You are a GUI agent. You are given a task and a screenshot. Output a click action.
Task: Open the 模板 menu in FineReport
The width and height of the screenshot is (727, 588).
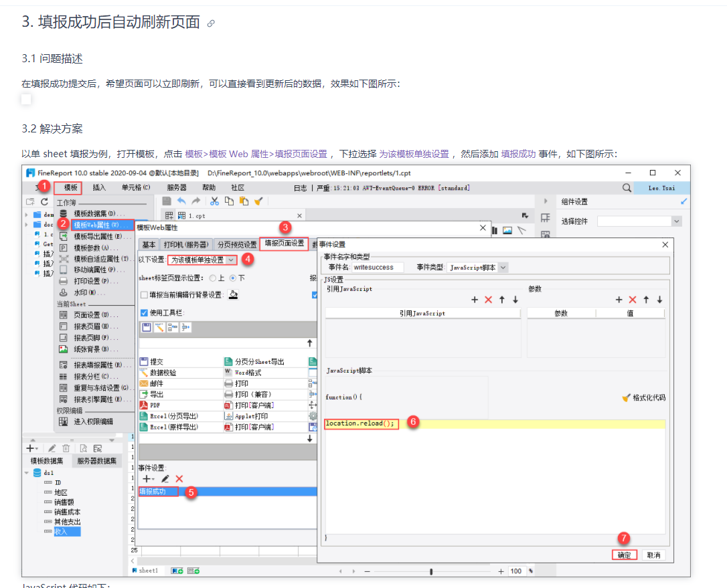point(70,188)
